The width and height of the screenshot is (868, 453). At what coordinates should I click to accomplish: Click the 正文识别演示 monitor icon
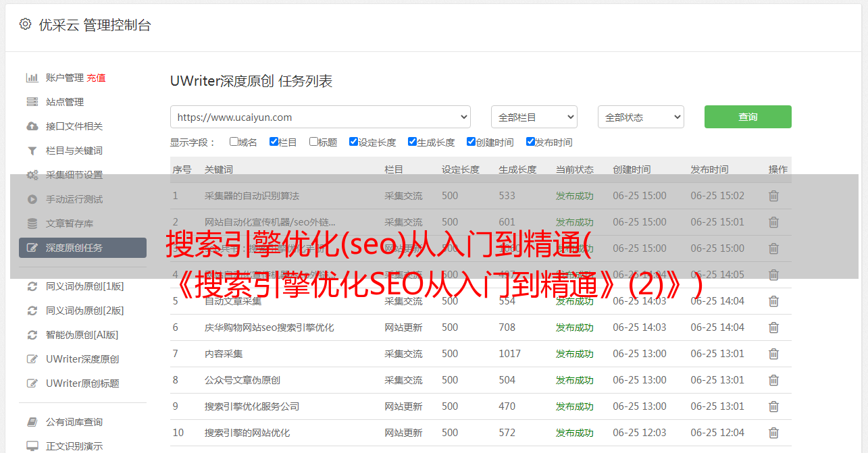[32, 446]
